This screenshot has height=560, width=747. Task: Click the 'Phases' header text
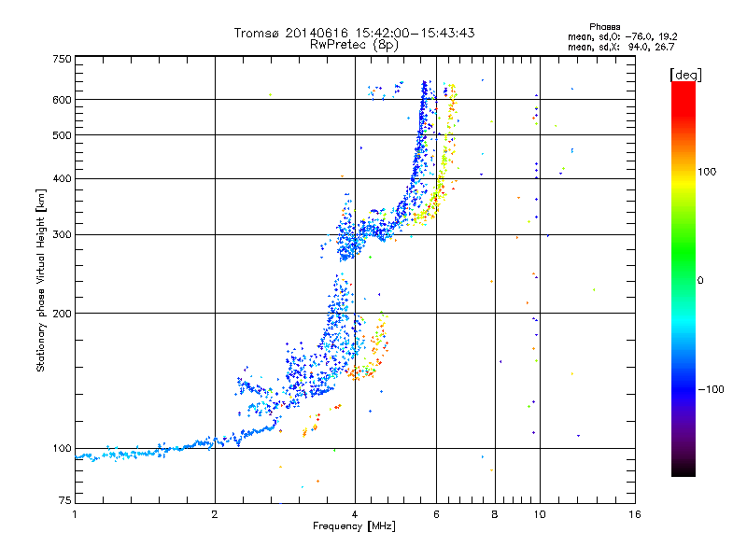point(604,27)
